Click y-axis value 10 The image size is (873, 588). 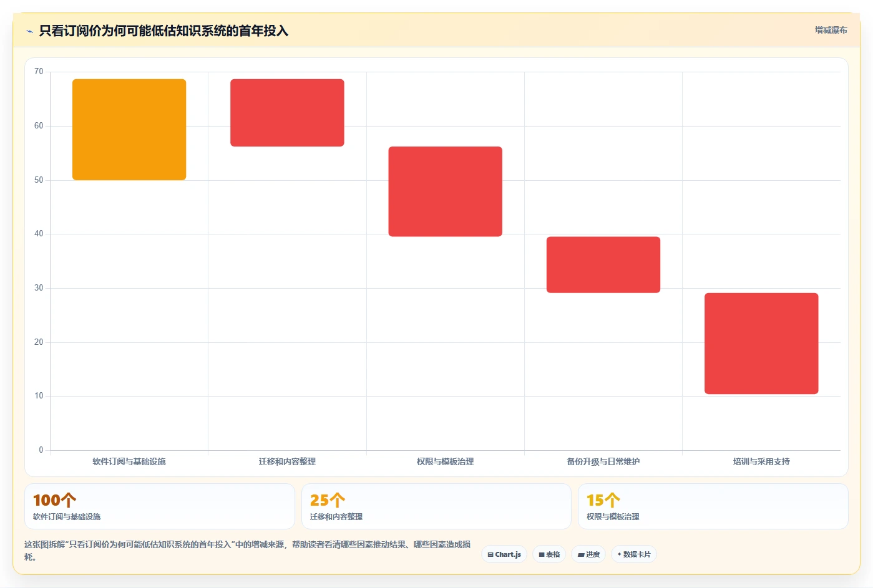tap(39, 396)
